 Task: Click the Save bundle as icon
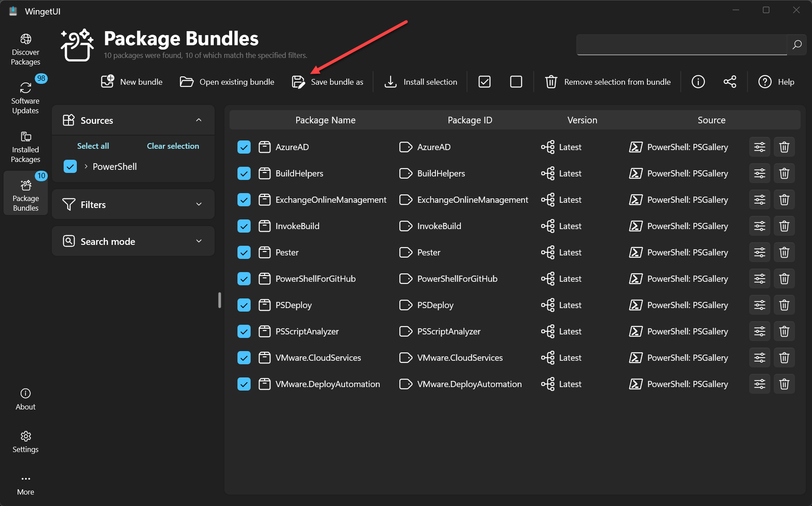tap(298, 82)
